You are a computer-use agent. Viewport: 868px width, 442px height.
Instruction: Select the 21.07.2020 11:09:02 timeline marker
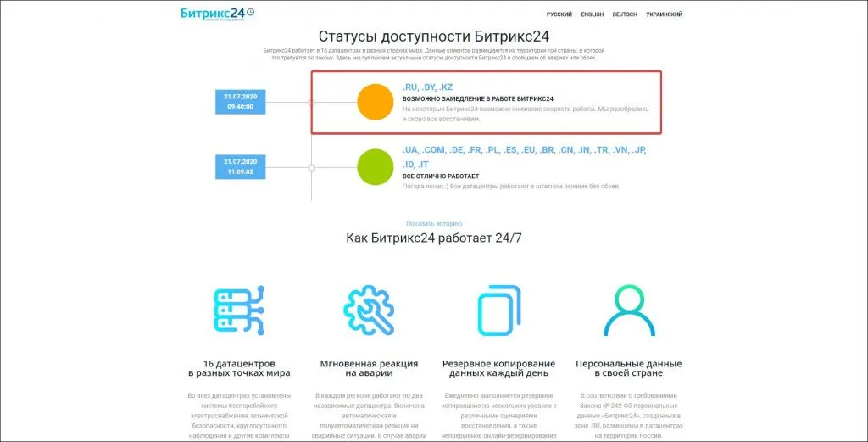click(x=241, y=165)
